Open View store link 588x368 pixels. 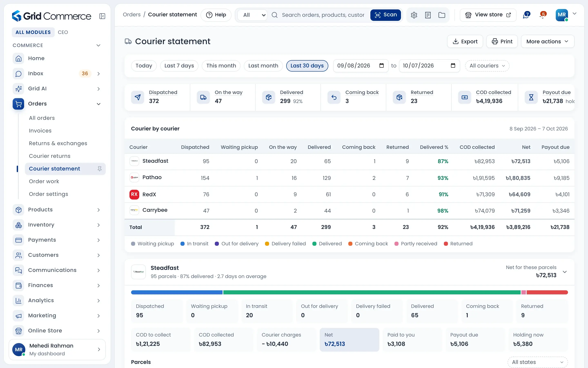tap(488, 15)
